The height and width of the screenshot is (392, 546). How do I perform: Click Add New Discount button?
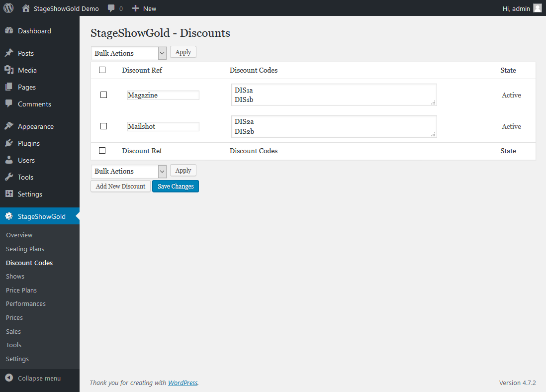coord(120,187)
